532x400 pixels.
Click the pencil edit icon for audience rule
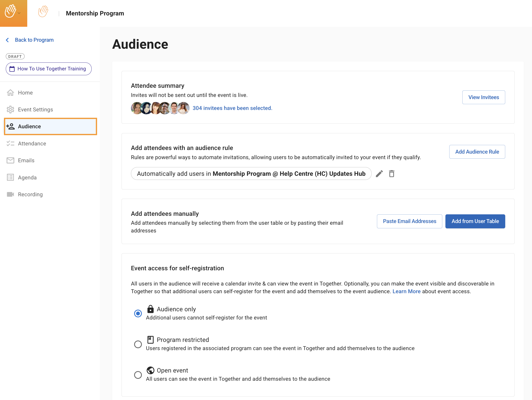pos(379,174)
